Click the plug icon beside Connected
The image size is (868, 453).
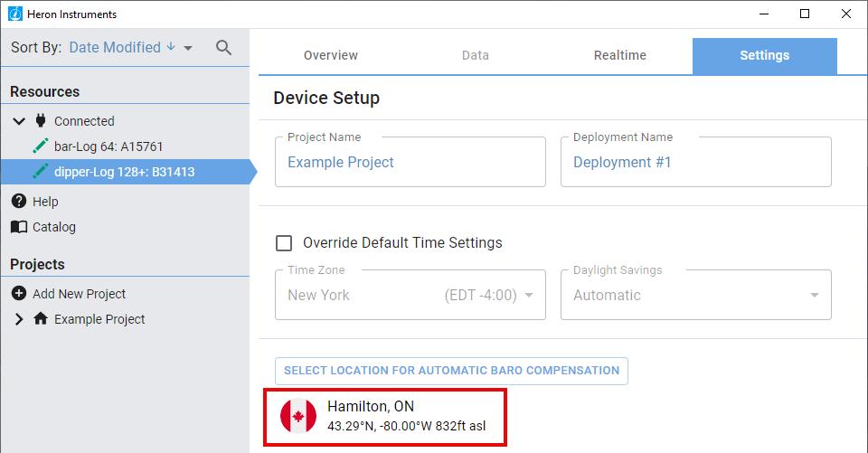click(x=40, y=120)
